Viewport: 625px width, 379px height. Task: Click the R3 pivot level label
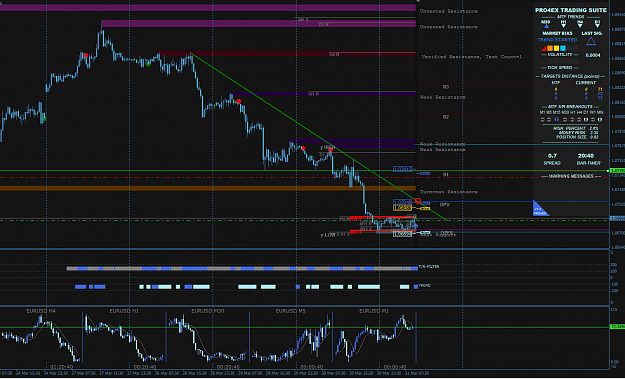pos(446,87)
